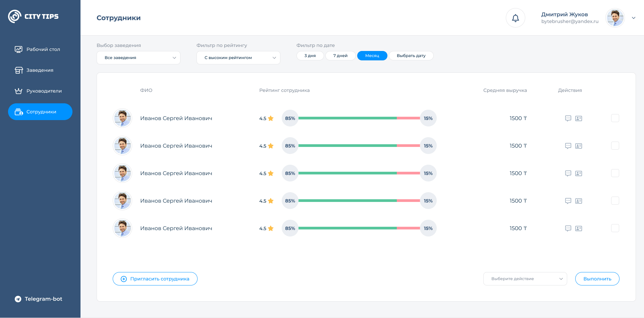The image size is (644, 318).
Task: Go to Рабочий стол in sidebar
Action: click(40, 49)
